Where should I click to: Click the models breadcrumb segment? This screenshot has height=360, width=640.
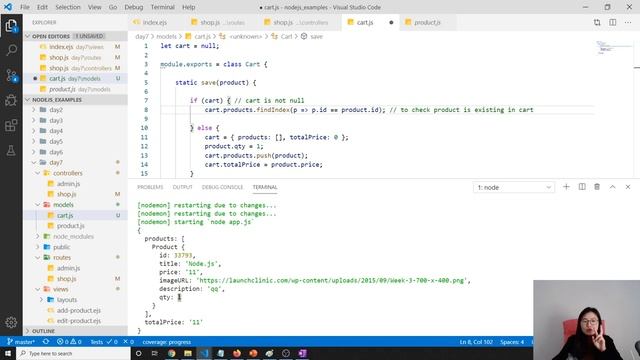[x=167, y=36]
